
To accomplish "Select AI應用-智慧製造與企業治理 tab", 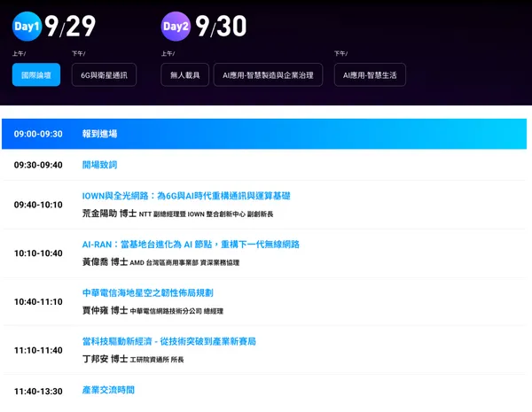I will pos(268,74).
